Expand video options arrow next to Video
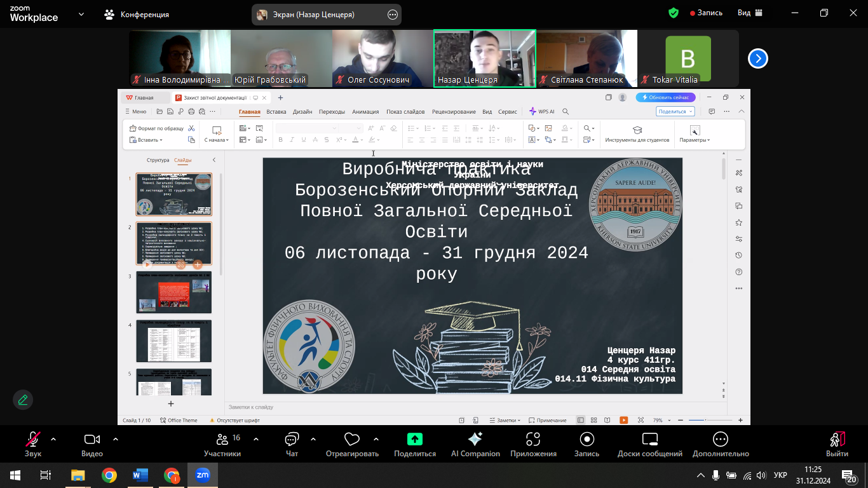The width and height of the screenshot is (868, 488). (x=116, y=438)
